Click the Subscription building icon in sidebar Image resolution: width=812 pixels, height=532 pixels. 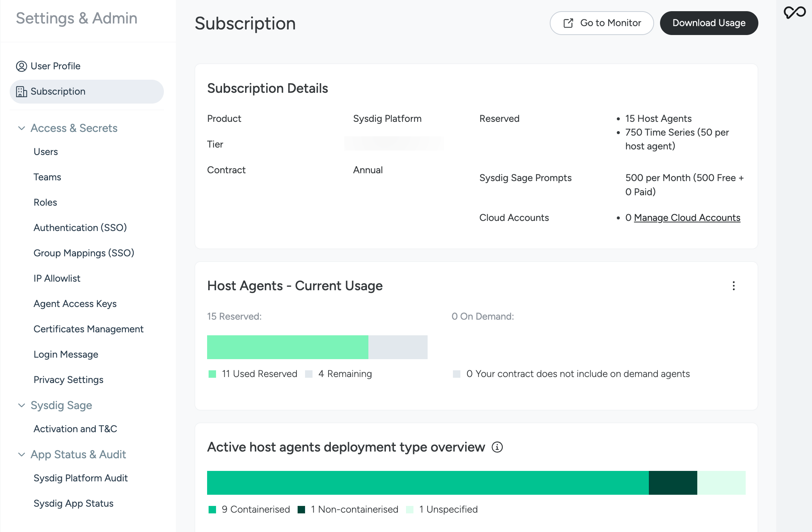click(21, 92)
